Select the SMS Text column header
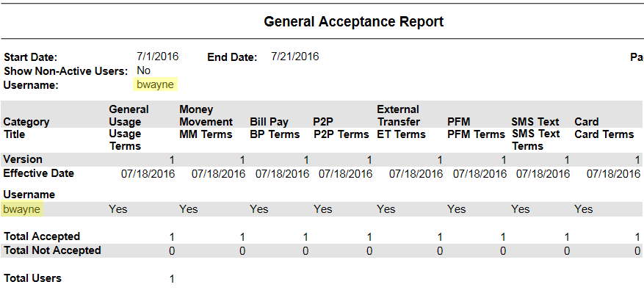 pos(535,122)
